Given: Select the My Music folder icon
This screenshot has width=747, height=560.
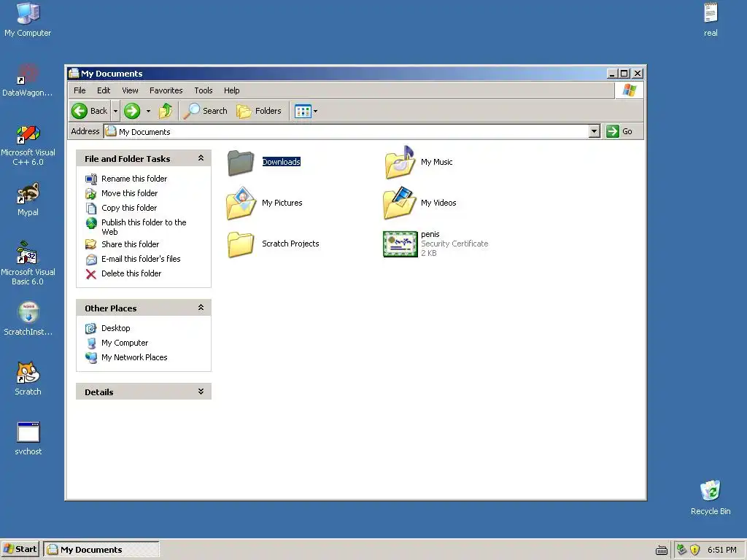Looking at the screenshot, I should click(x=400, y=163).
